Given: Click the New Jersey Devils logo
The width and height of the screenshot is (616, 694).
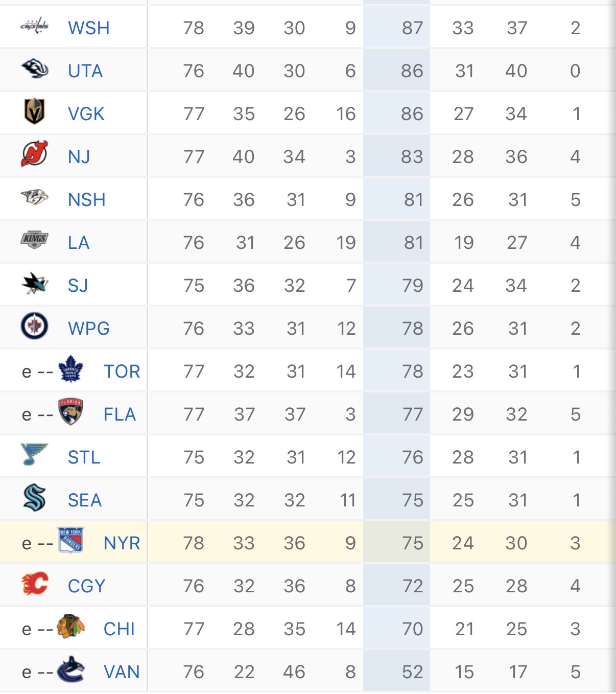Looking at the screenshot, I should [34, 154].
